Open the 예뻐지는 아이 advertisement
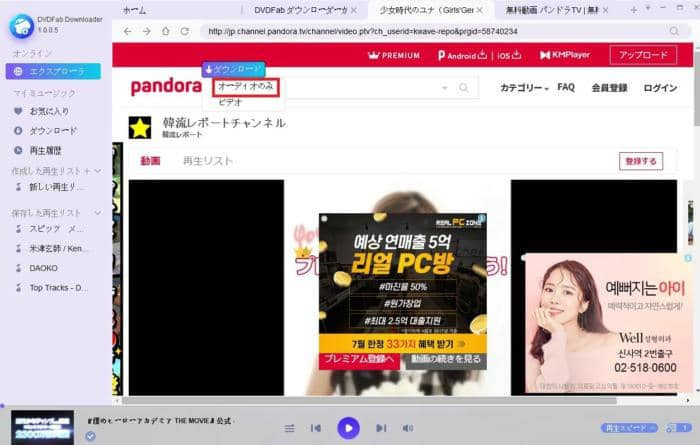 point(608,323)
